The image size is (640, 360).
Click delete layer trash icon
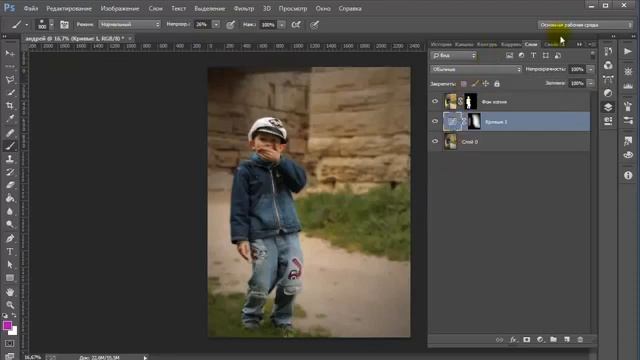(x=580, y=340)
